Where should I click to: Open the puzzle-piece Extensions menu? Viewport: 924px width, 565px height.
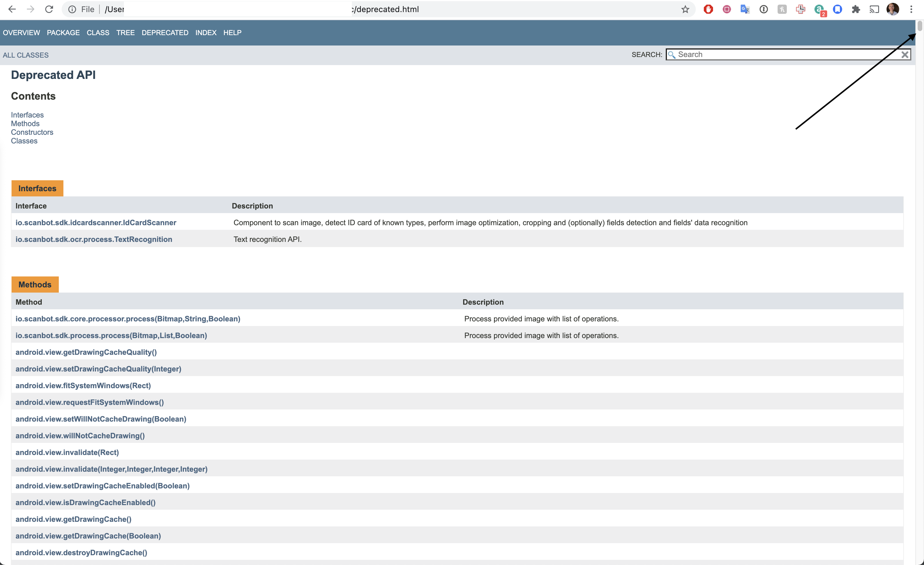point(856,10)
